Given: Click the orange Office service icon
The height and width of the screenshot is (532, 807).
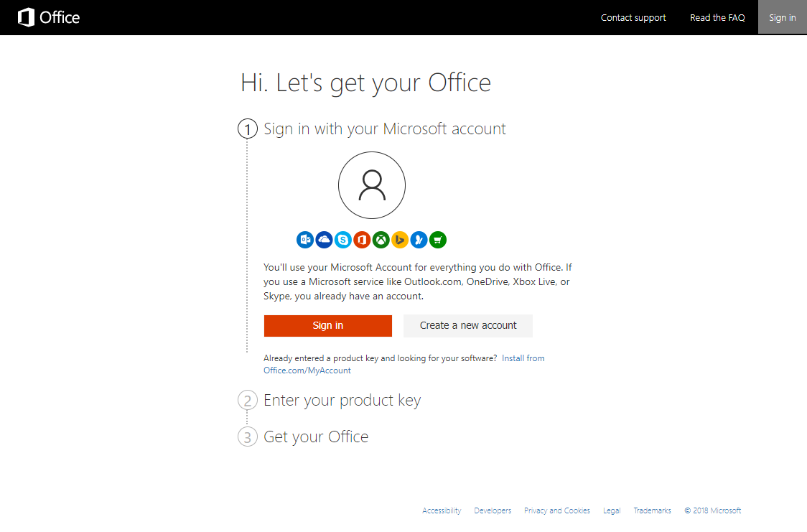Looking at the screenshot, I should pyautogui.click(x=362, y=240).
